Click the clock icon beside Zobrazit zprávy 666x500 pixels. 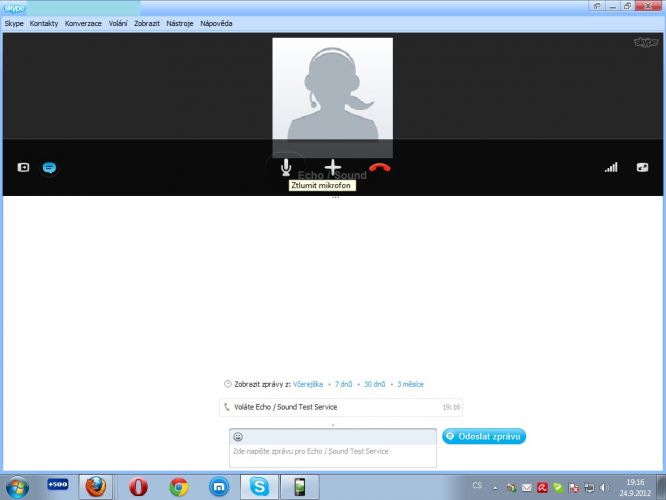(x=228, y=384)
